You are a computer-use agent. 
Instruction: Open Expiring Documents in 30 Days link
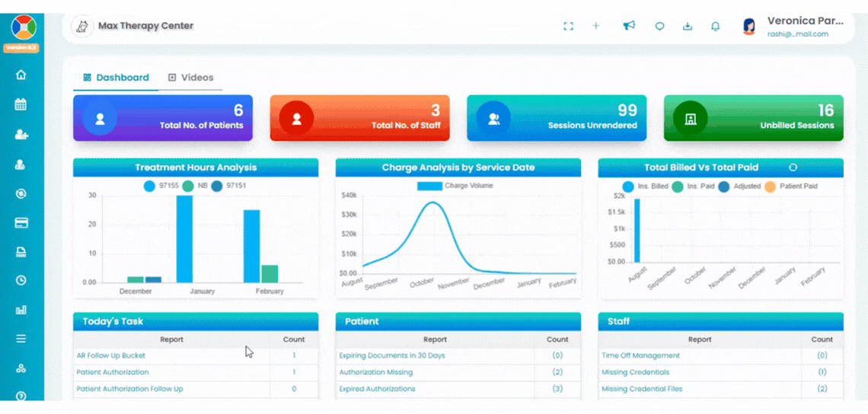click(x=392, y=355)
